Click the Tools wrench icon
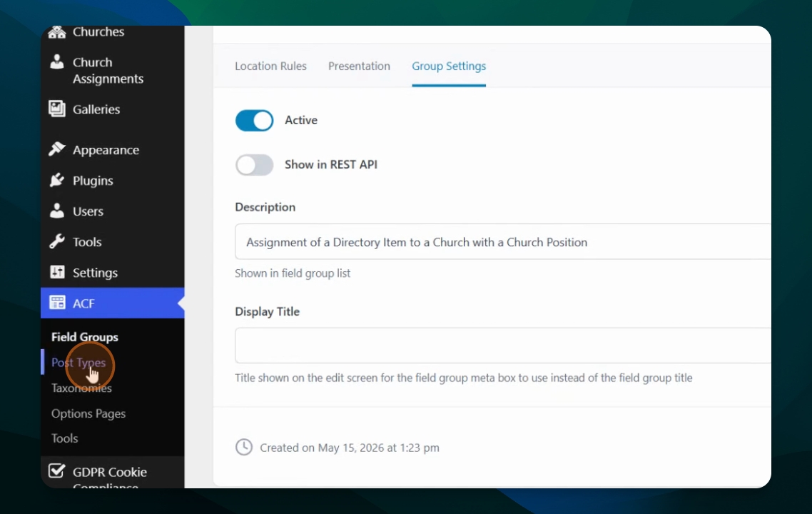 point(57,241)
